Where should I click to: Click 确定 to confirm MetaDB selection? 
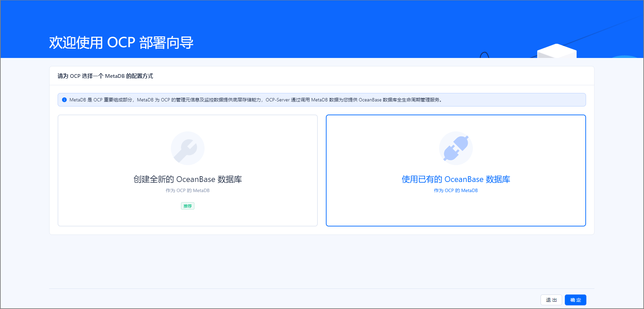[x=575, y=300]
